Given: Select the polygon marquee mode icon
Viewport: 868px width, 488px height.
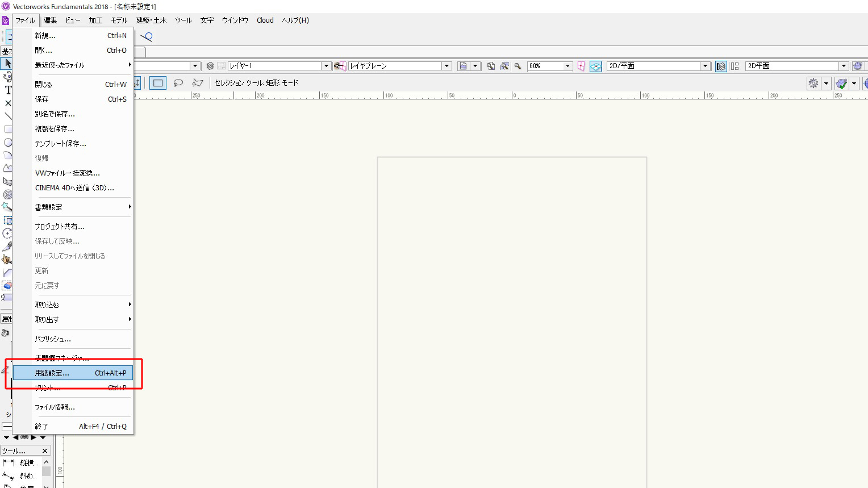Looking at the screenshot, I should coord(198,83).
